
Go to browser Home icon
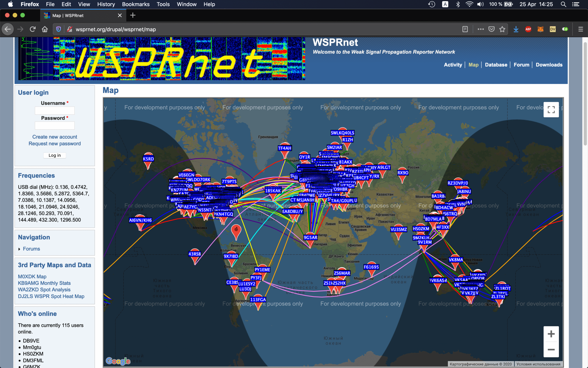click(45, 29)
